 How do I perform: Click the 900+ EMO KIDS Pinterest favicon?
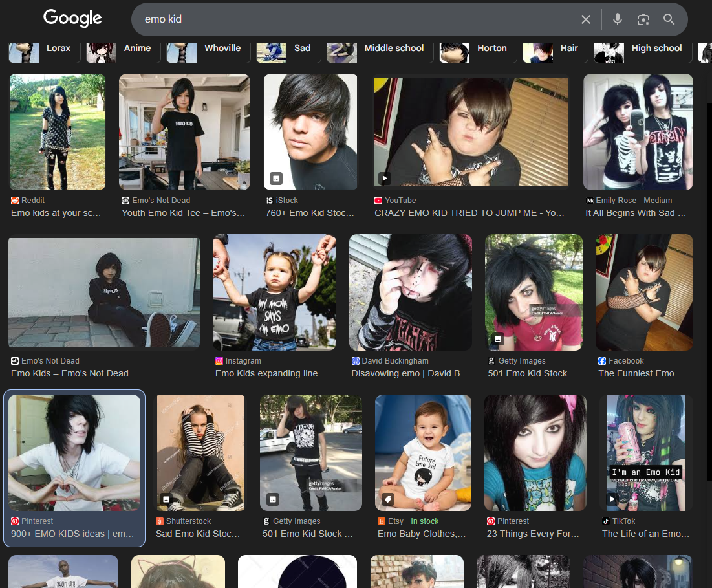click(x=15, y=521)
